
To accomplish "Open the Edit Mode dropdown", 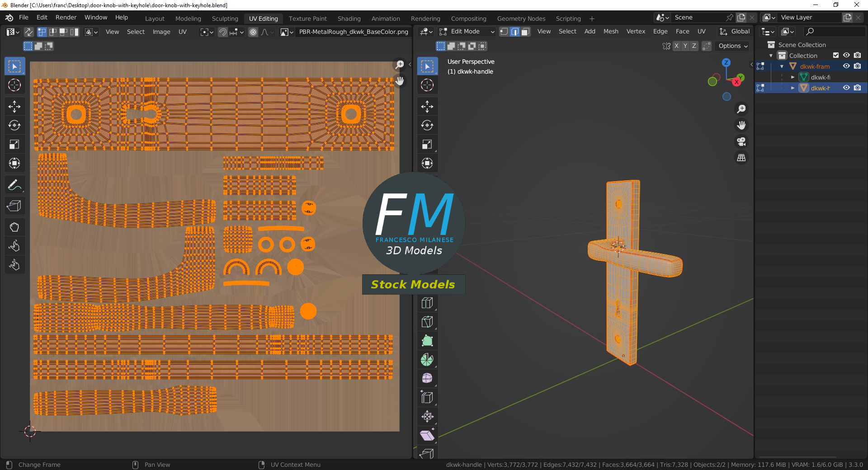I will tap(467, 32).
